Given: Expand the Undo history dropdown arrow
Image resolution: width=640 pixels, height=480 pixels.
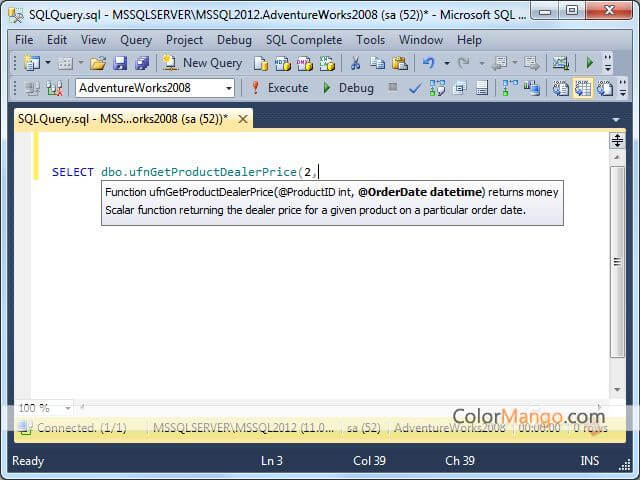Looking at the screenshot, I should [x=447, y=63].
